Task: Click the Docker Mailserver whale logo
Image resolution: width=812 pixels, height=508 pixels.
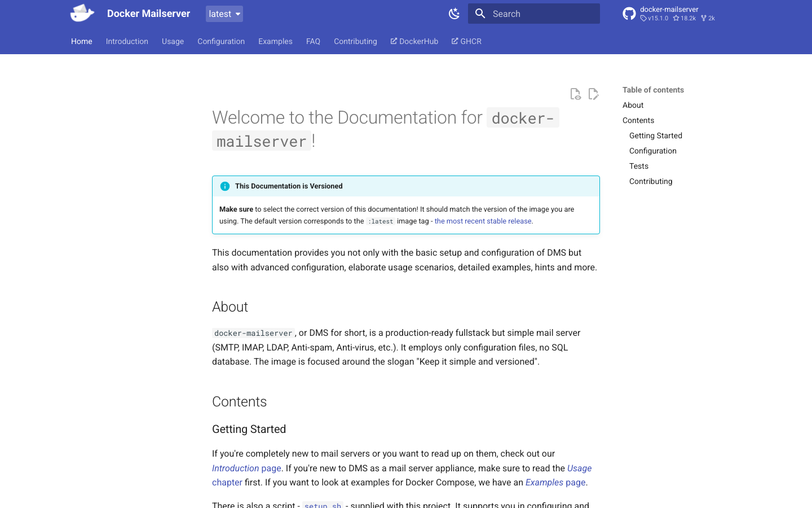Action: point(82,12)
